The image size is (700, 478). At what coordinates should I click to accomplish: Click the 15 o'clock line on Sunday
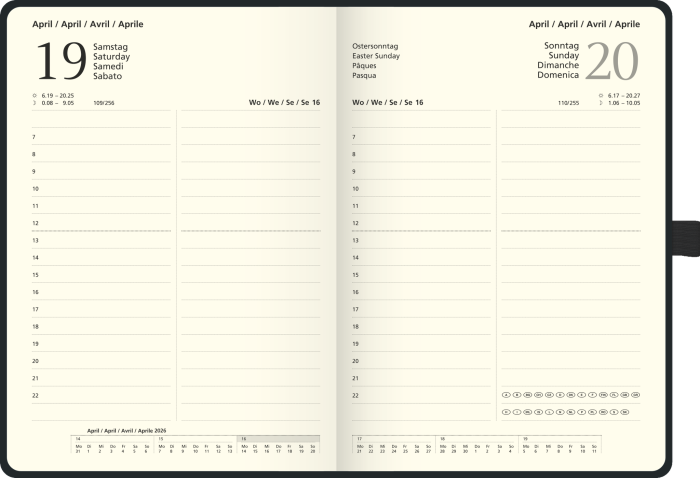(420, 275)
